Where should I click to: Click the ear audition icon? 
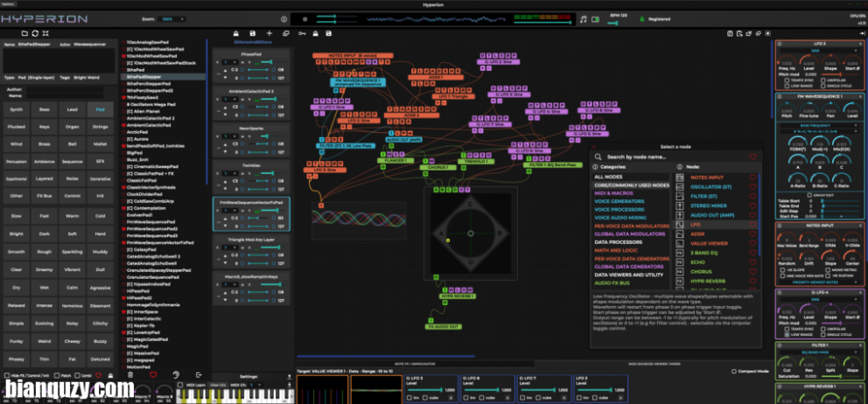coord(176,374)
